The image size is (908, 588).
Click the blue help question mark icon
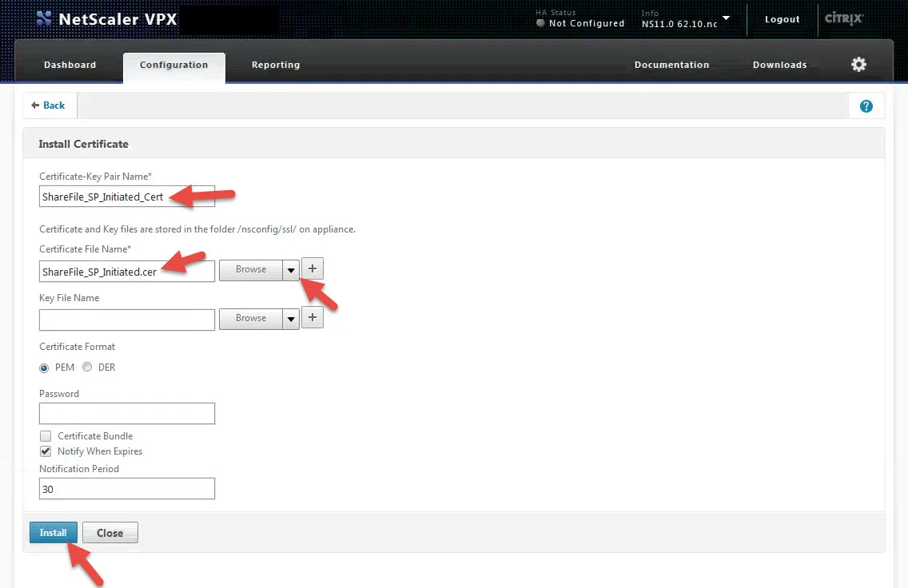click(x=866, y=106)
